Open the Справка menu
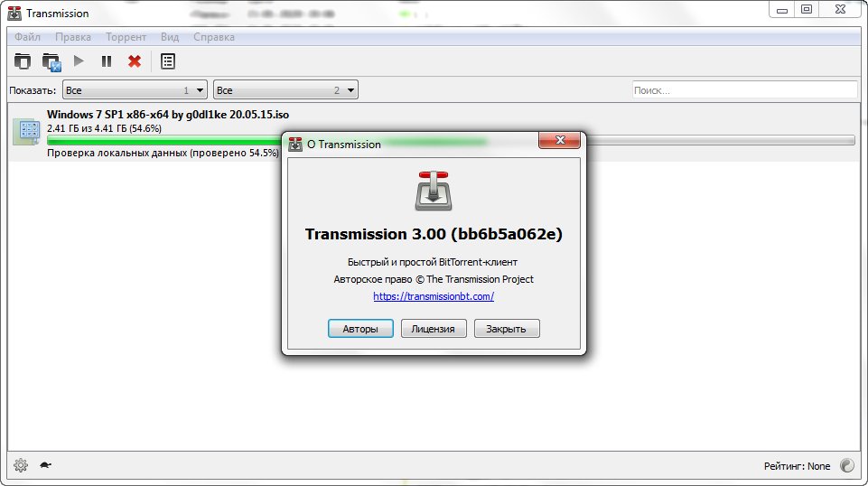868x486 pixels. [x=214, y=37]
